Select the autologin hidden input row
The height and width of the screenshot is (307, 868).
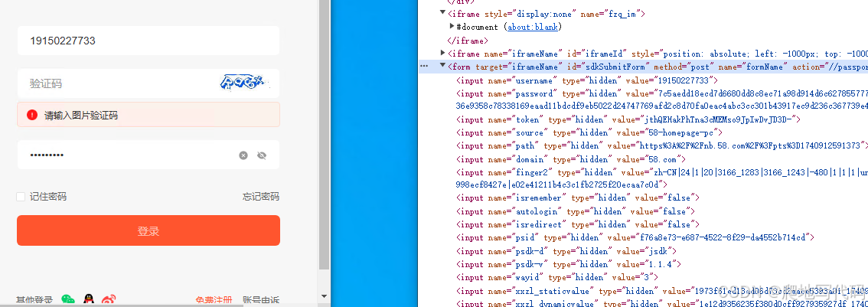click(576, 211)
